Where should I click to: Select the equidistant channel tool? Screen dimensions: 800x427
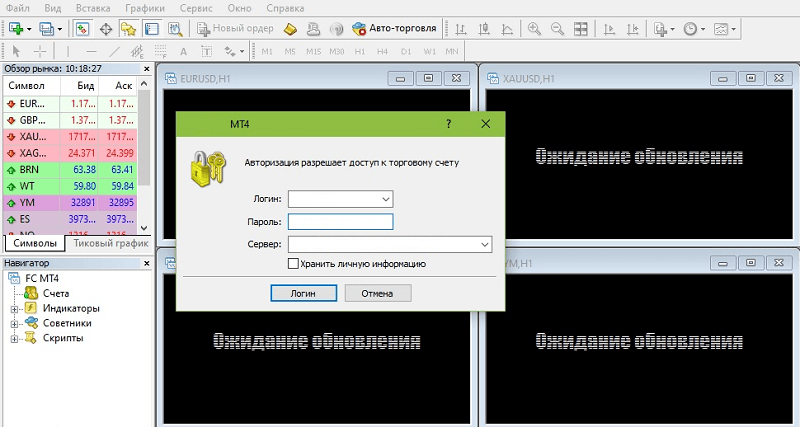coord(137,52)
